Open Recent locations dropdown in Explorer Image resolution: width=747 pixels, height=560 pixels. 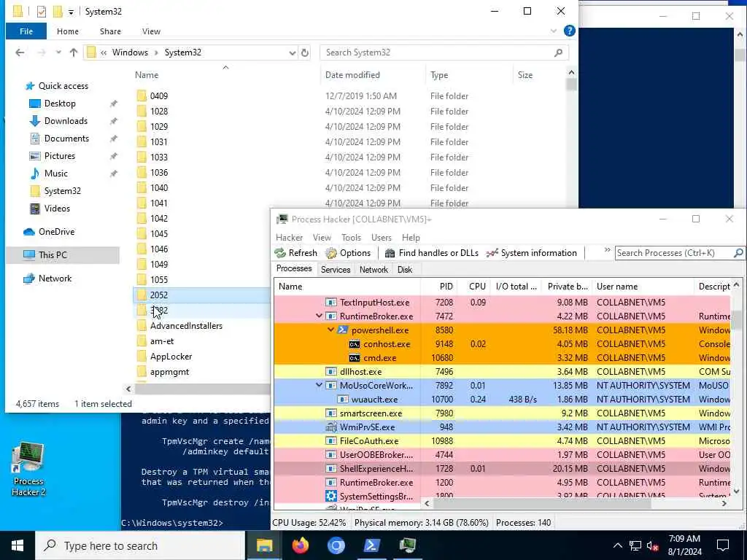coord(58,52)
